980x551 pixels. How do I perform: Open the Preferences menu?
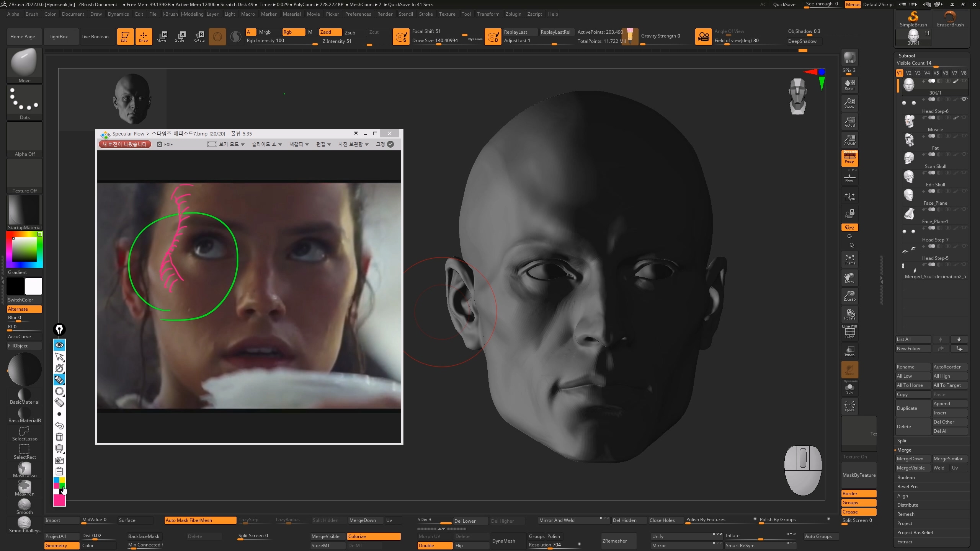358,14
